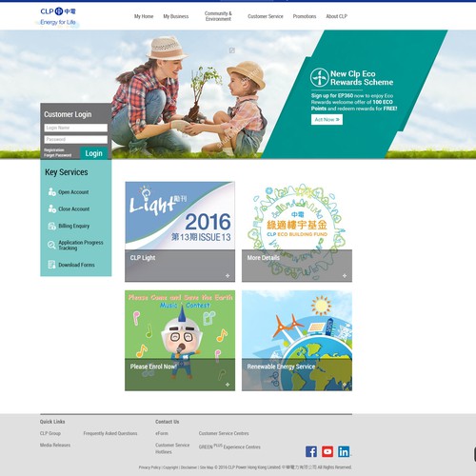Screen dimensions: 476x476
Task: Click the Registration link
Action: coord(54,149)
